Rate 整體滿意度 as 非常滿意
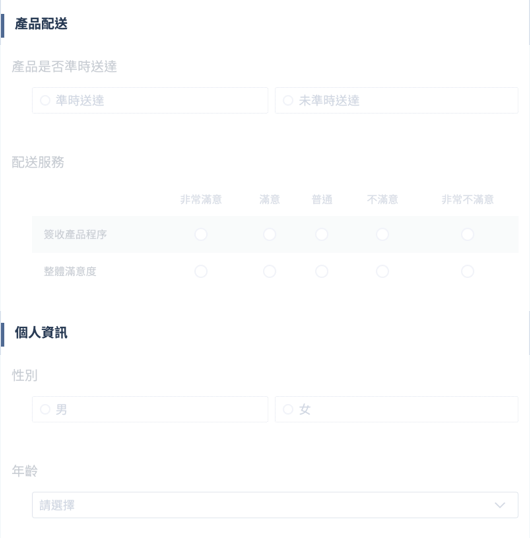 (x=201, y=271)
